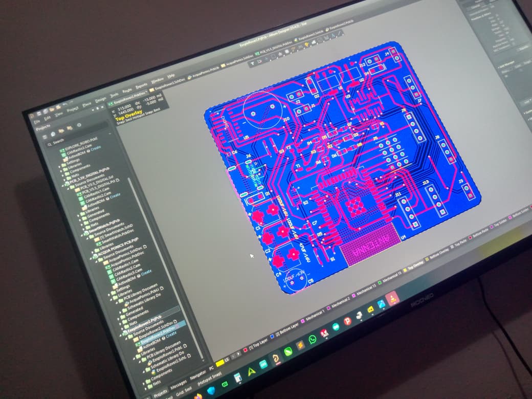The height and width of the screenshot is (399, 532).
Task: Collapse SmartWatch.PrjPcb project node
Action: click(82, 235)
